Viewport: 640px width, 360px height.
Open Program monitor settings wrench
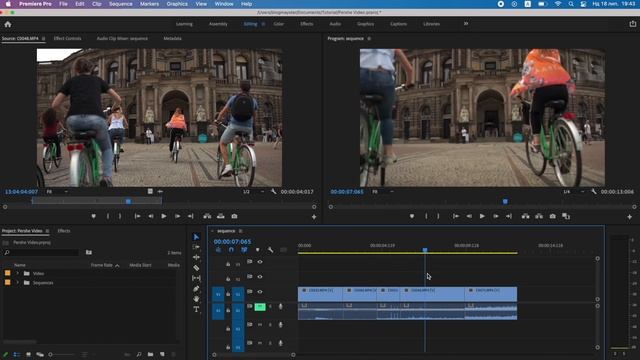[x=594, y=191]
